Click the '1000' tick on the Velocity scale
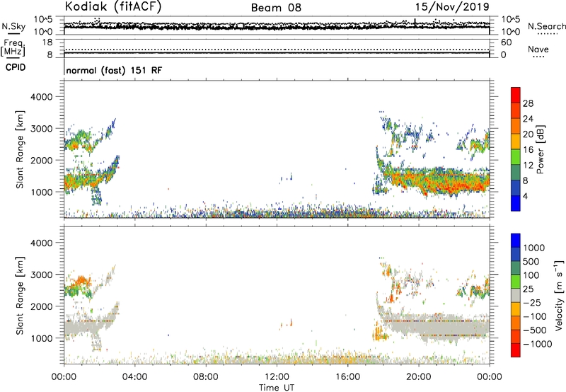 534,248
